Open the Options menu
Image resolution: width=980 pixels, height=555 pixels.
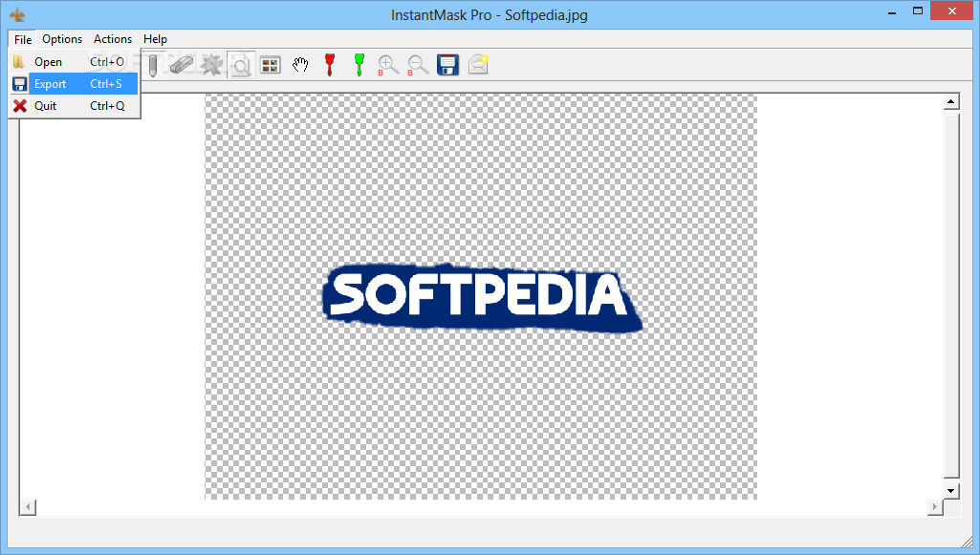pos(62,39)
